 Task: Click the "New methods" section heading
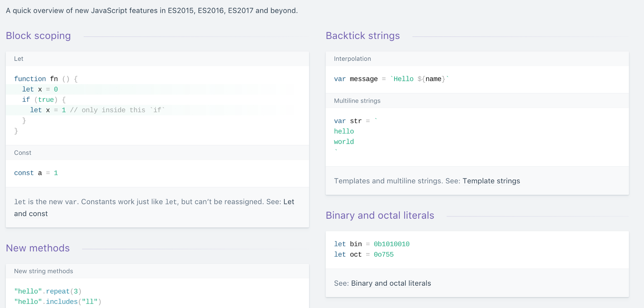tap(38, 248)
